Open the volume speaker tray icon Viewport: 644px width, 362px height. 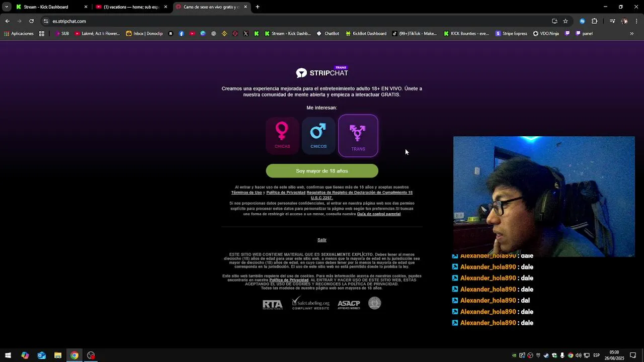click(x=579, y=355)
